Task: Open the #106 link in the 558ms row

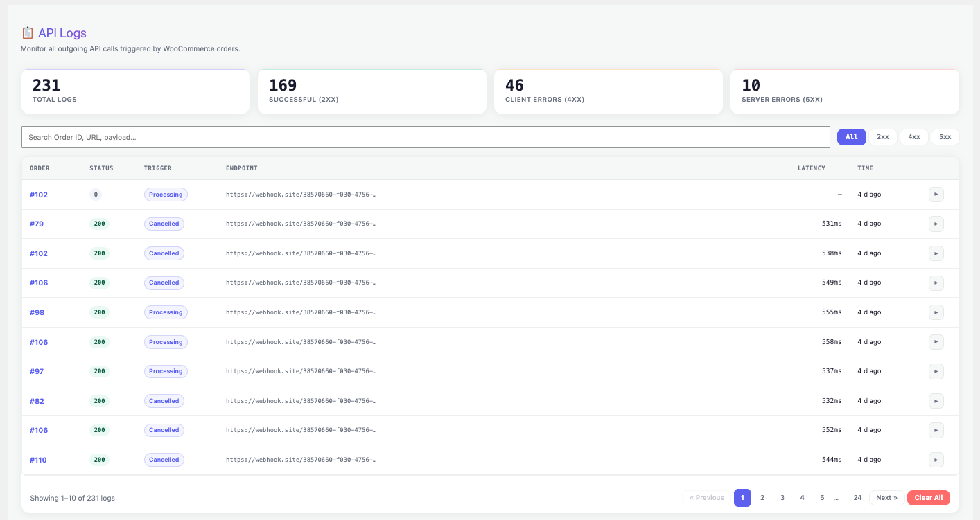Action: coord(39,342)
